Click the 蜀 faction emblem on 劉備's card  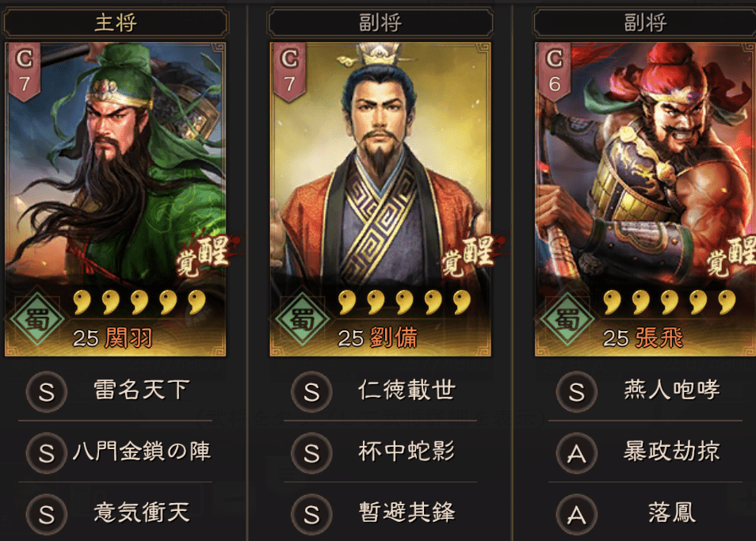click(x=302, y=318)
